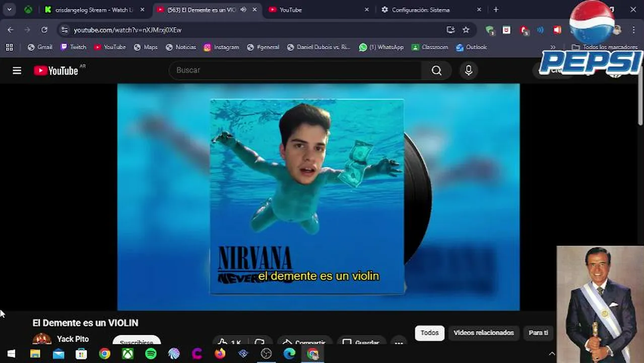Open the first Chrome icon in taskbar
644x363 pixels.
[x=104, y=354]
